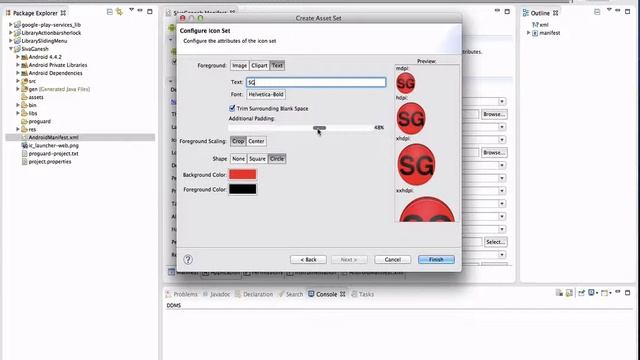
Task: Click the Pin Console icon
Action: coord(582,293)
